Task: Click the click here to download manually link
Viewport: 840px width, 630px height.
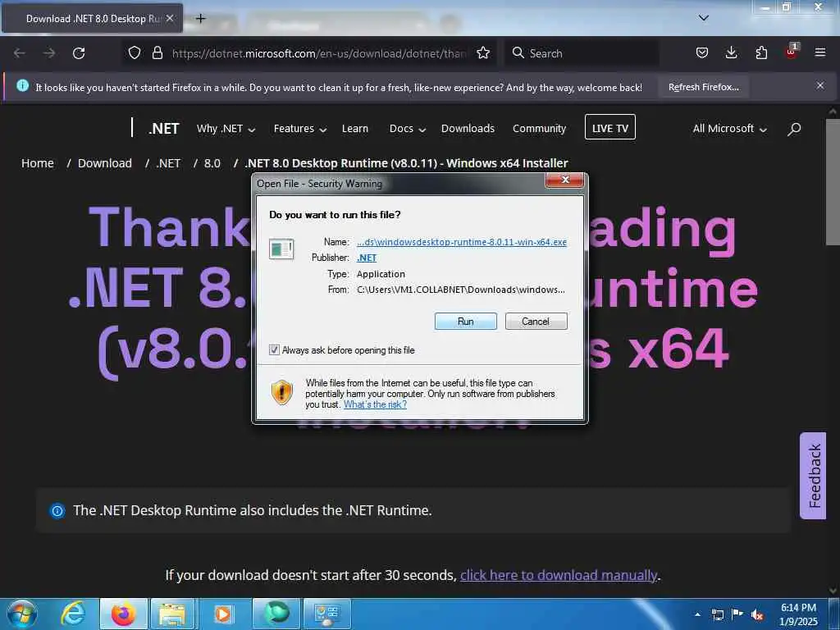Action: (559, 575)
